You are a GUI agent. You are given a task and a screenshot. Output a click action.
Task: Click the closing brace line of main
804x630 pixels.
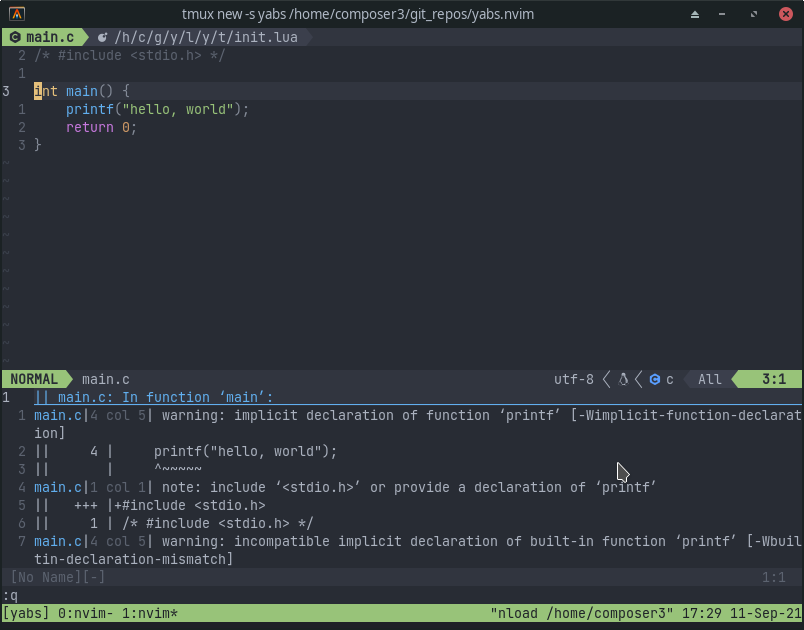tap(37, 145)
